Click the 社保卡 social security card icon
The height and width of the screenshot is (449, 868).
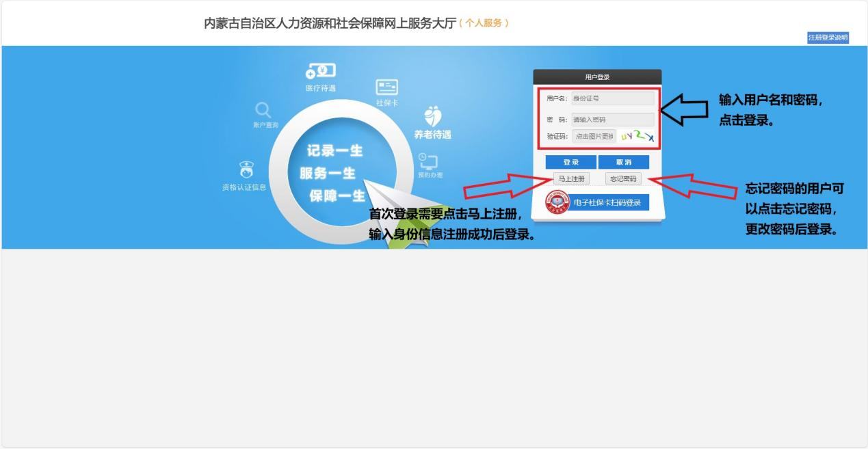pyautogui.click(x=386, y=87)
